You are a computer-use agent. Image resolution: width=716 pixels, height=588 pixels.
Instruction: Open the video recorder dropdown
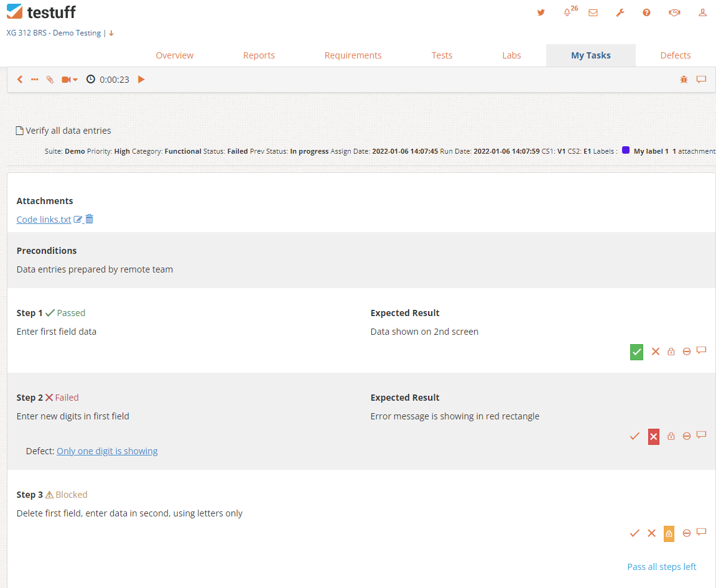point(70,80)
